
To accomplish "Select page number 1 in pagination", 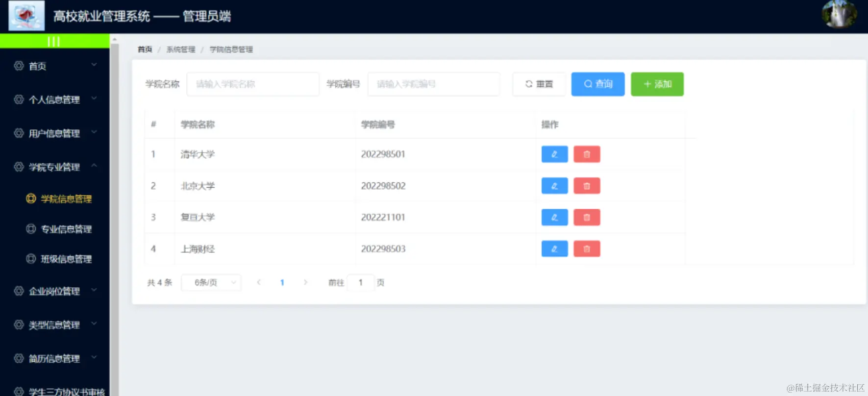I will [282, 282].
